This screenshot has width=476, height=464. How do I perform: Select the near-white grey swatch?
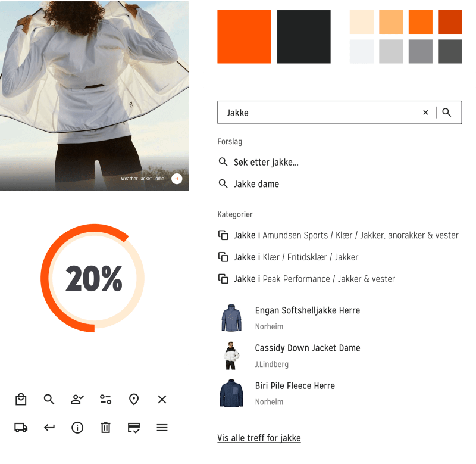click(362, 51)
